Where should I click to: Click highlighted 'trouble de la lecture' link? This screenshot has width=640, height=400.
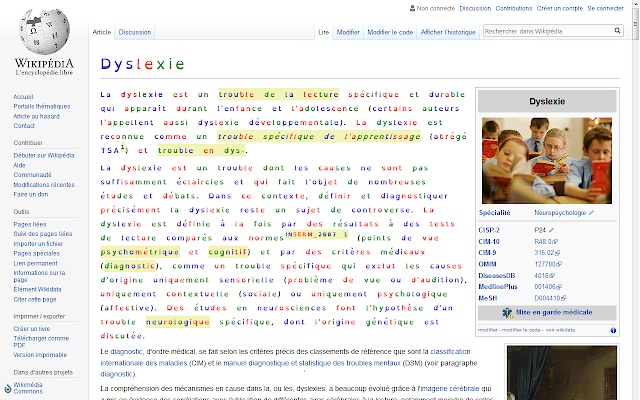(279, 94)
